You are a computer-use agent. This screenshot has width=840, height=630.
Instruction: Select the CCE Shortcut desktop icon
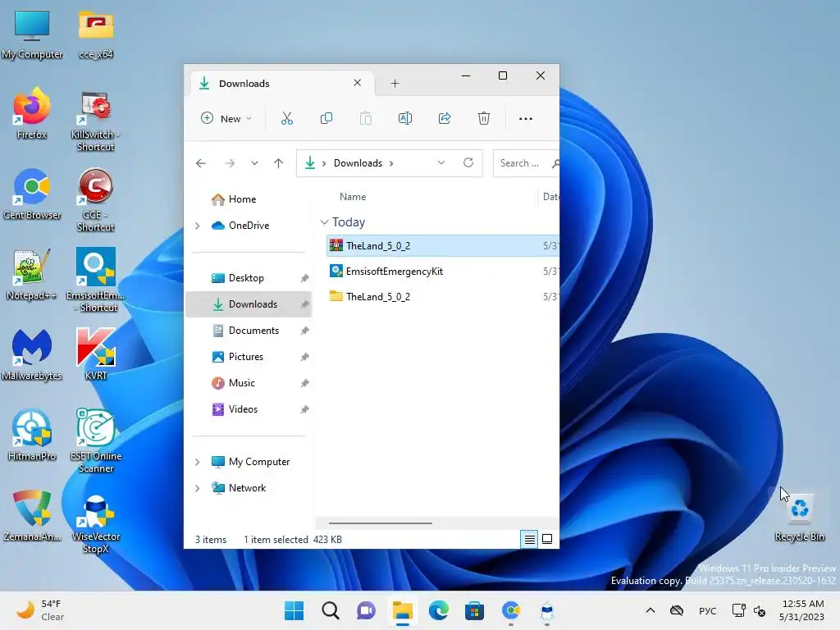(96, 200)
